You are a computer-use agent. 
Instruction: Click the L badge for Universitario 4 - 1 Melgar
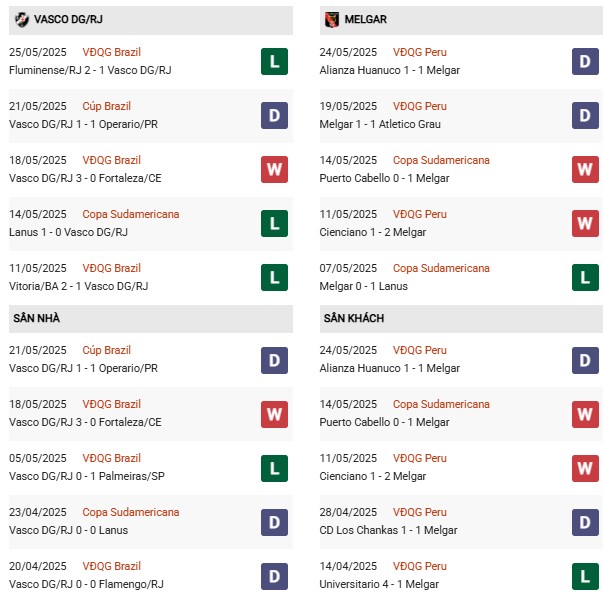tap(584, 576)
